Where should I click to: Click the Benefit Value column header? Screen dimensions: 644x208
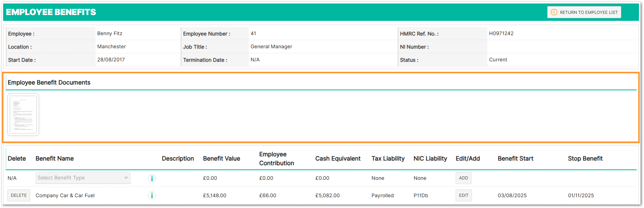pyautogui.click(x=221, y=159)
